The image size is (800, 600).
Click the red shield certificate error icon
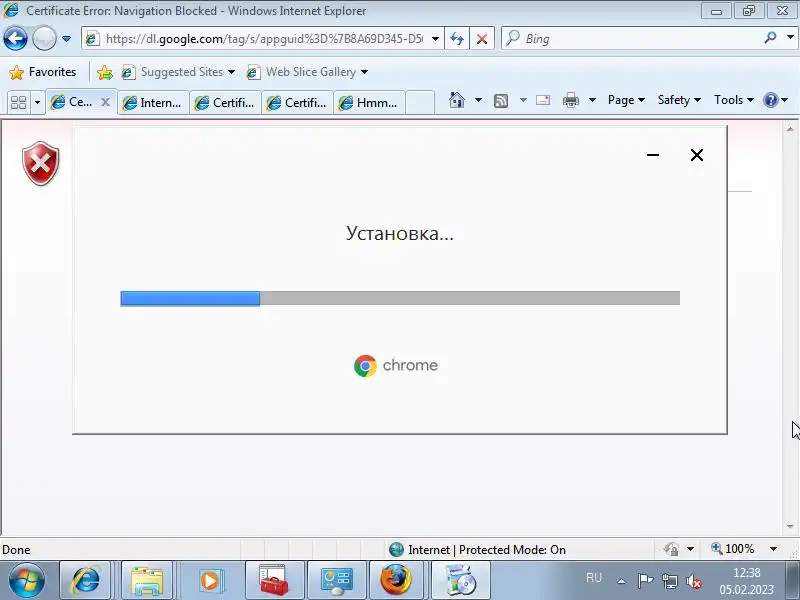click(41, 163)
